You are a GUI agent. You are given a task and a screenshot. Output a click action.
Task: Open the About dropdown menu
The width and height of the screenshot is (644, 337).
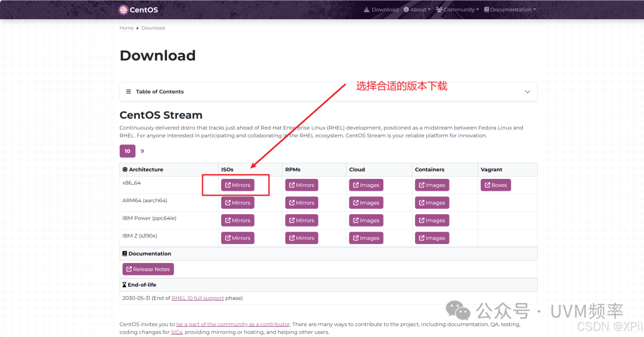(x=417, y=10)
